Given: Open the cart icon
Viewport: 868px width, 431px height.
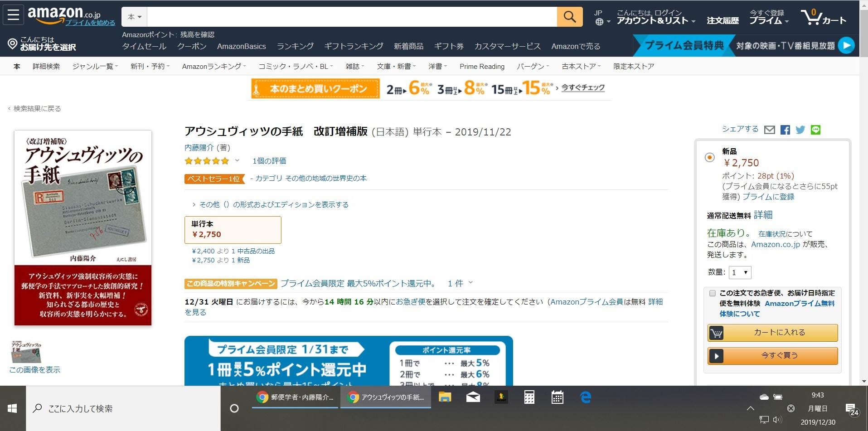Looking at the screenshot, I should coord(824,17).
